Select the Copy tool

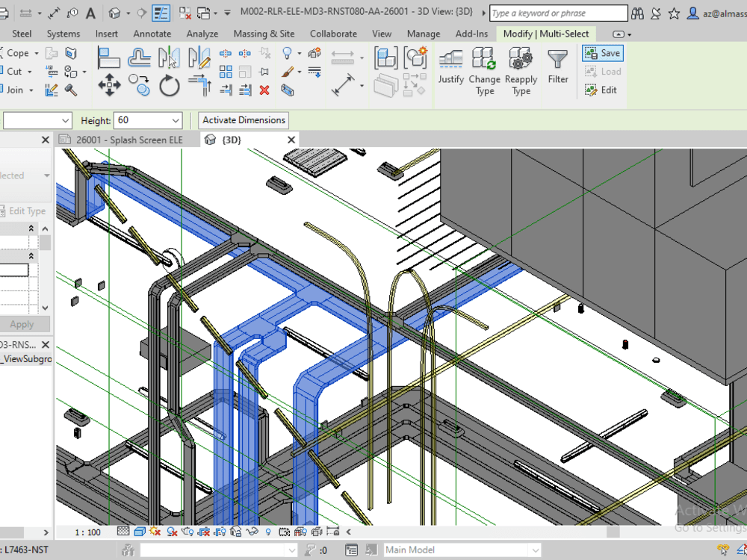(140, 86)
